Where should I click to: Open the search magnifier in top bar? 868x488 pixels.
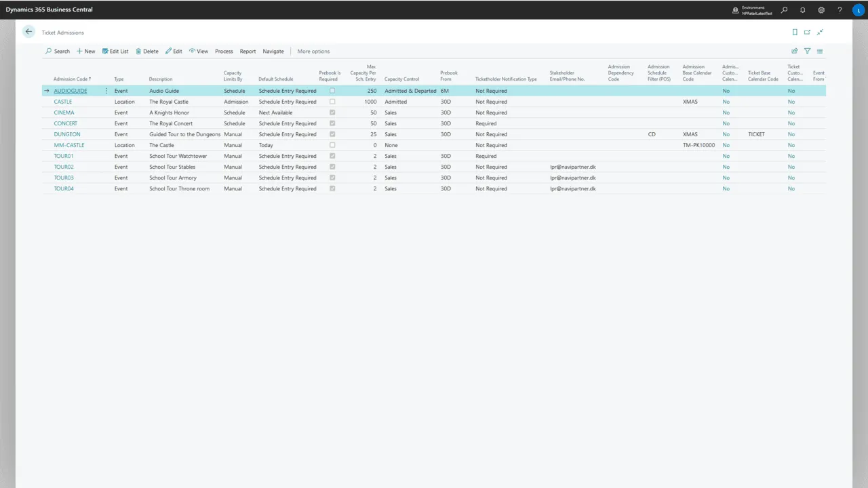(x=785, y=10)
